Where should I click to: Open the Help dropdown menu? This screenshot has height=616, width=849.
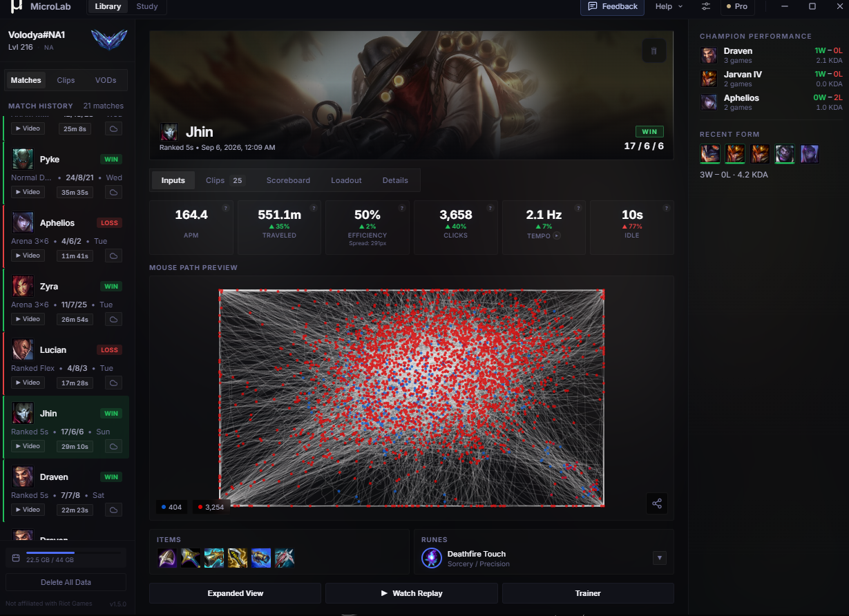pos(669,6)
